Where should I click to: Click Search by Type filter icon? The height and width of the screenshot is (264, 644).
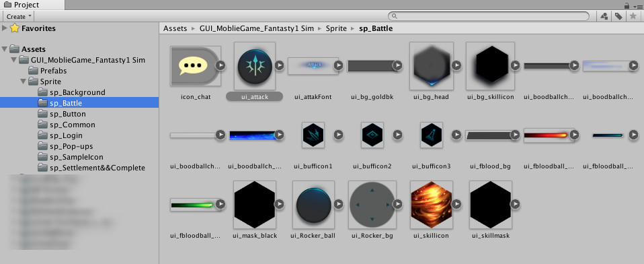tap(604, 16)
